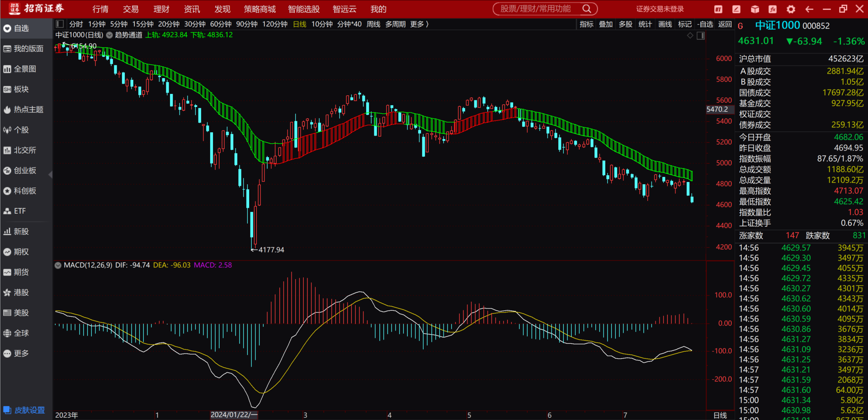Switch to 周线 weekly chart

tap(373, 24)
